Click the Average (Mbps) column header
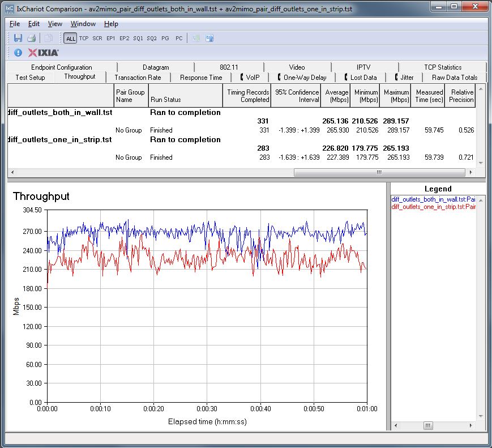Screen dimensions: 492x448 336,96
